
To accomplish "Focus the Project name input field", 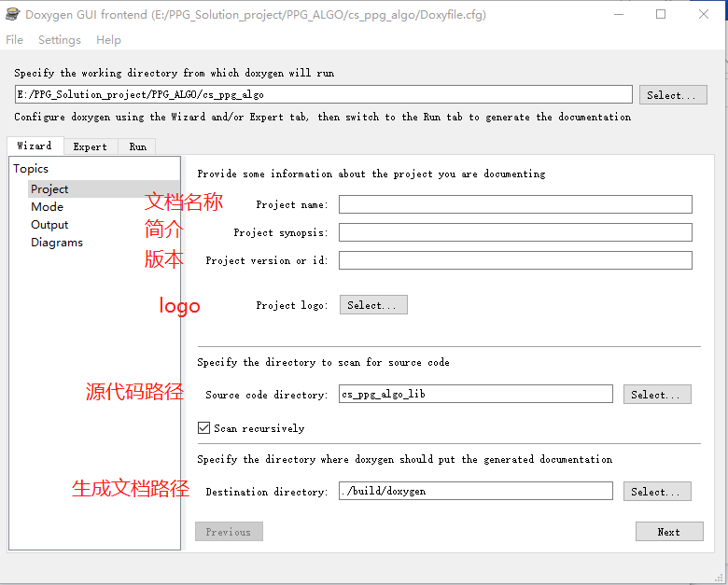I will [x=515, y=204].
